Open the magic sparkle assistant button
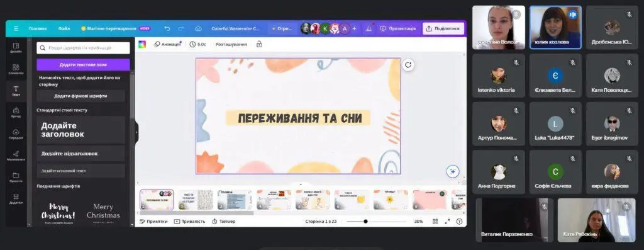644x250 pixels. click(453, 171)
